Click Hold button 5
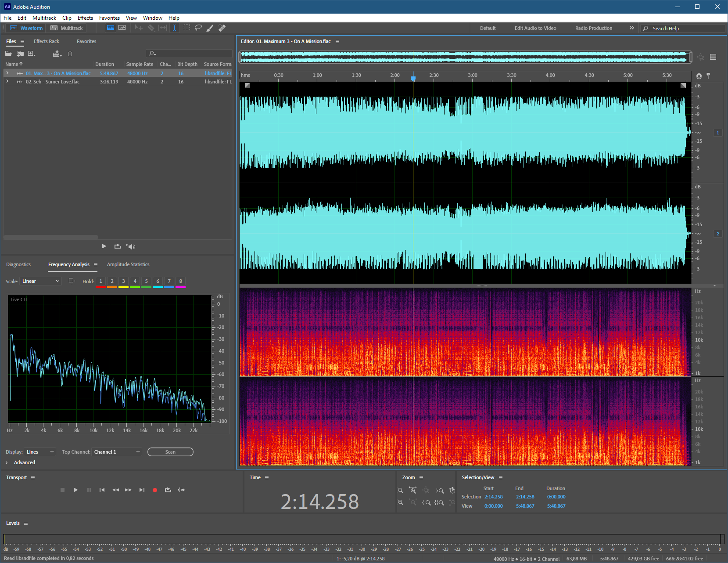 click(146, 281)
